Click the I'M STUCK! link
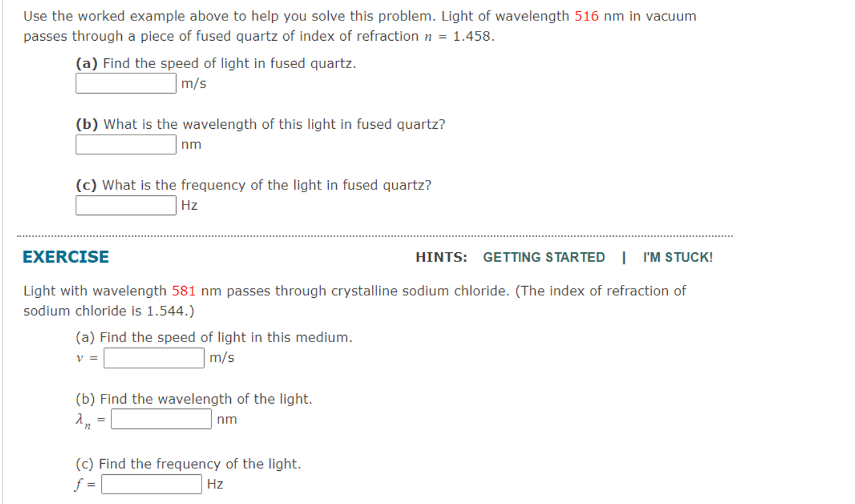The height and width of the screenshot is (504, 855). [677, 257]
